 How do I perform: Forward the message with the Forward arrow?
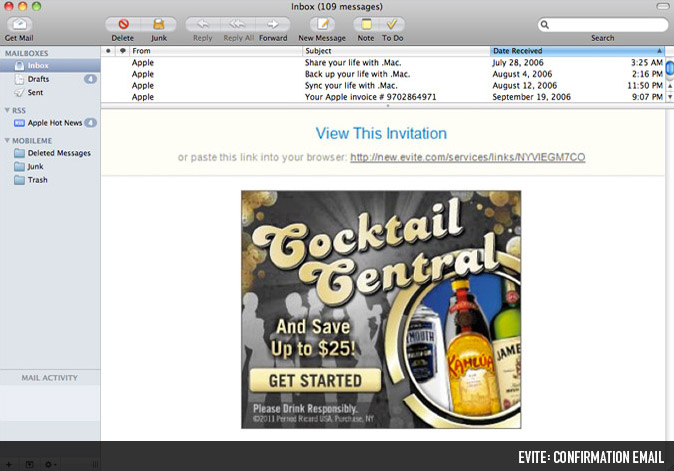pos(273,24)
